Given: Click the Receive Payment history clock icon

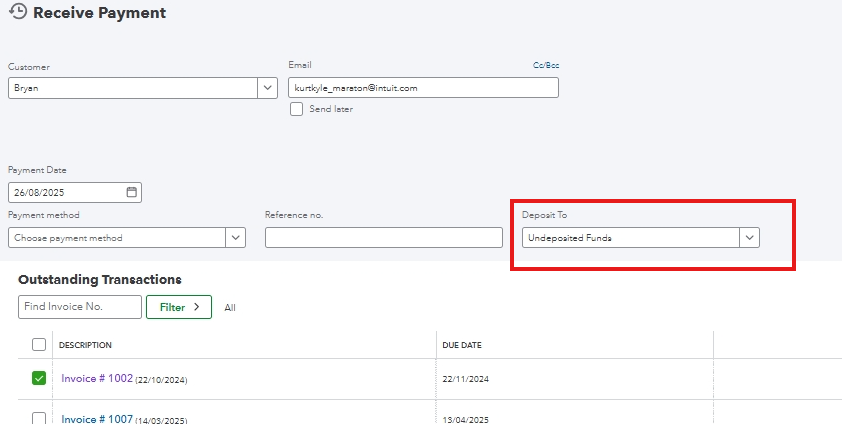Looking at the screenshot, I should coord(17,12).
